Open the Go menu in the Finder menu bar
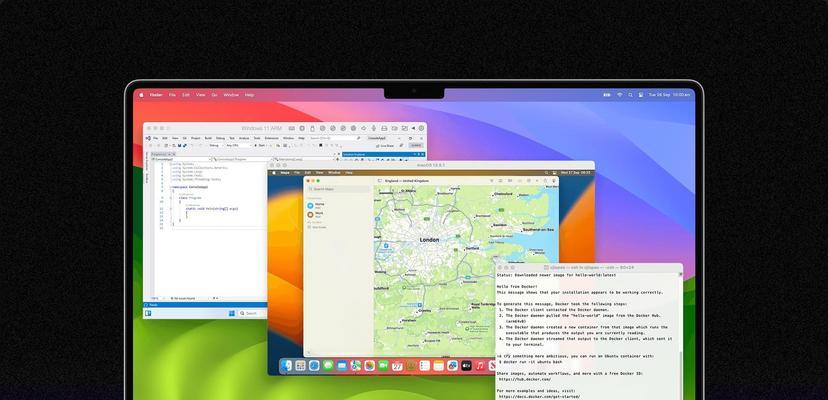This screenshot has width=828, height=400. pyautogui.click(x=214, y=95)
